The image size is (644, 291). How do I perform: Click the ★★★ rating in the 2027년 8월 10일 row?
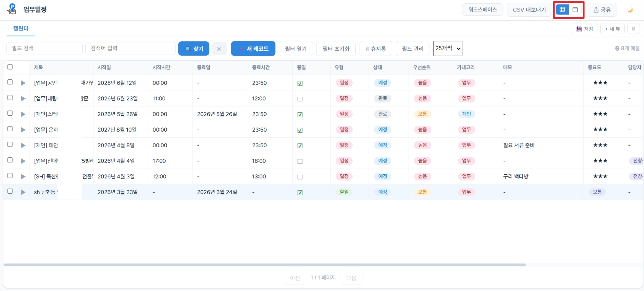click(600, 130)
